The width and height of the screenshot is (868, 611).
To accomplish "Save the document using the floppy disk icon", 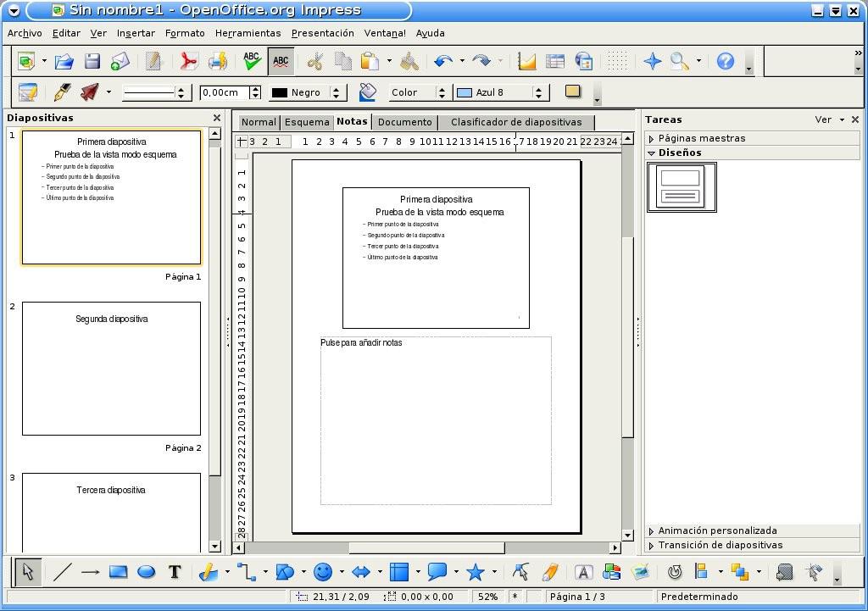I will tap(92, 61).
